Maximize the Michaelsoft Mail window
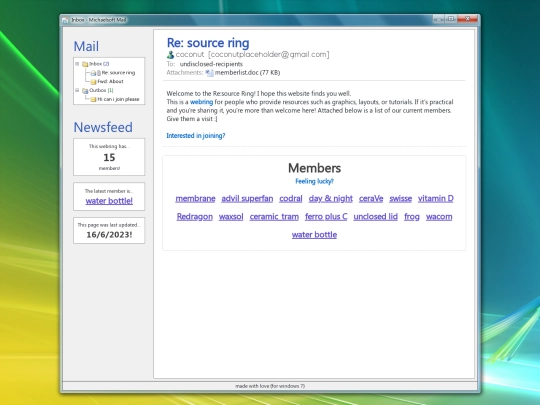Viewport: 540px width, 405px height. coord(451,19)
